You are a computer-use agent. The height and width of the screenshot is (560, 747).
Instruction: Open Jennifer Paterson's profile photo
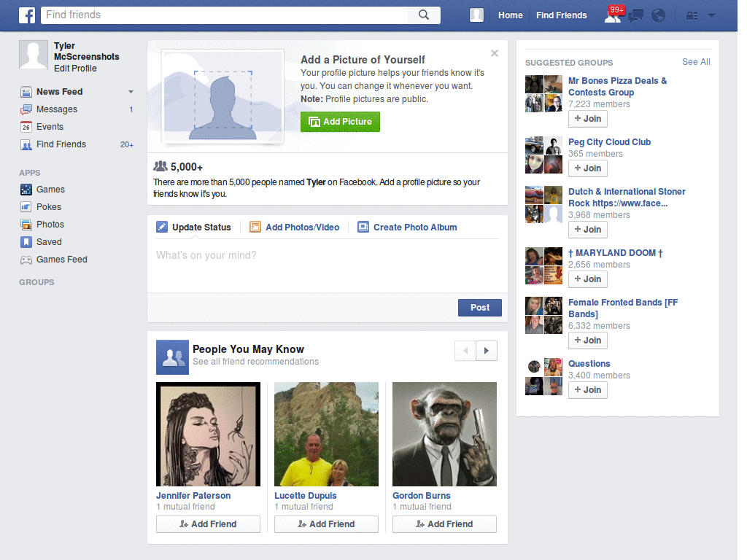coord(208,435)
